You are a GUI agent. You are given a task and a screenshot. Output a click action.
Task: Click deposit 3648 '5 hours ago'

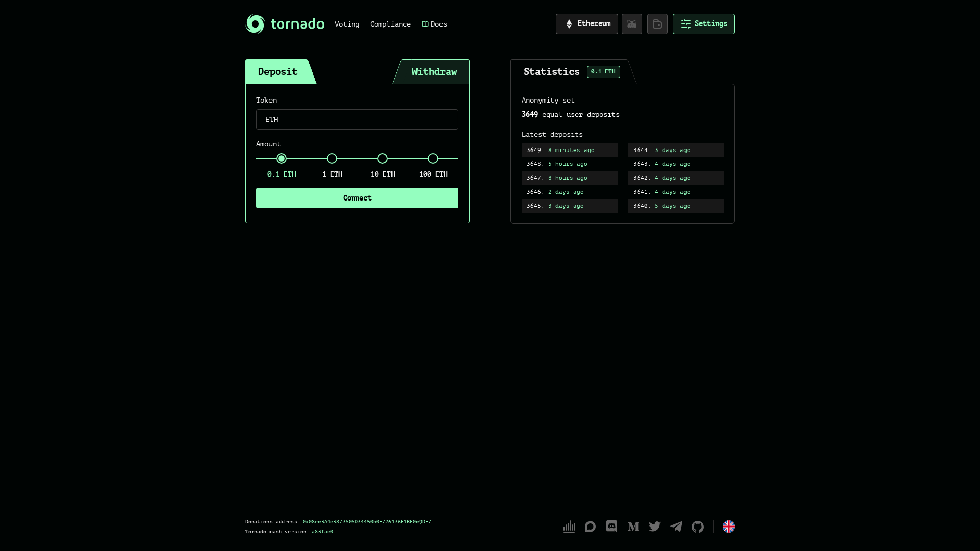tap(570, 164)
